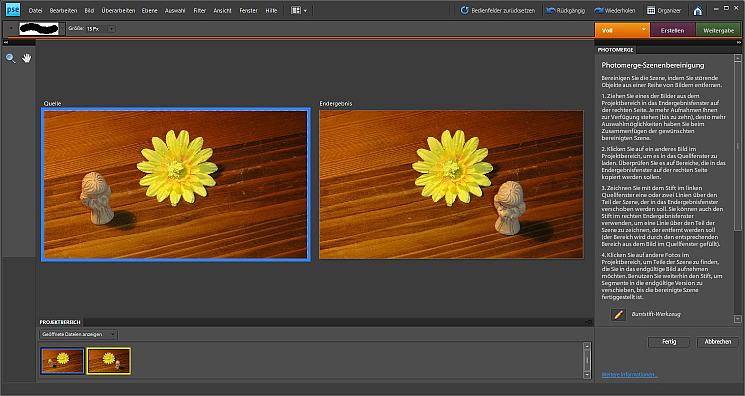Screen dimensions: 745x396
Task: Click the Buntstift-Werkzeug label
Action: pyautogui.click(x=656, y=314)
